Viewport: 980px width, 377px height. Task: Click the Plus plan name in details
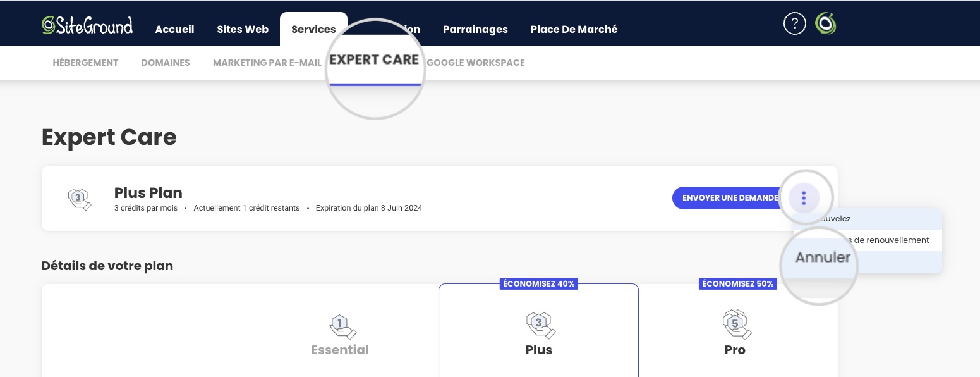pyautogui.click(x=539, y=350)
